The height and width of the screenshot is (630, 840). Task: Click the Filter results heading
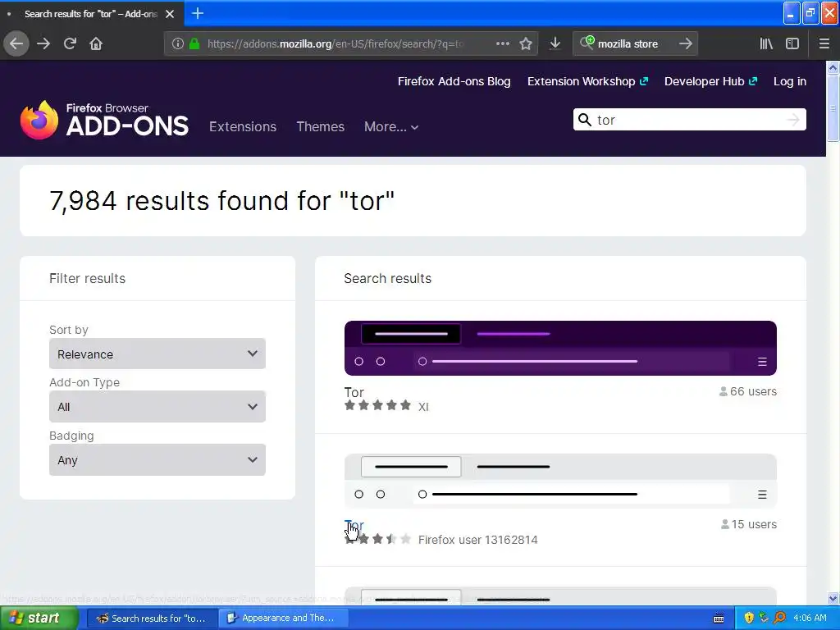[87, 278]
